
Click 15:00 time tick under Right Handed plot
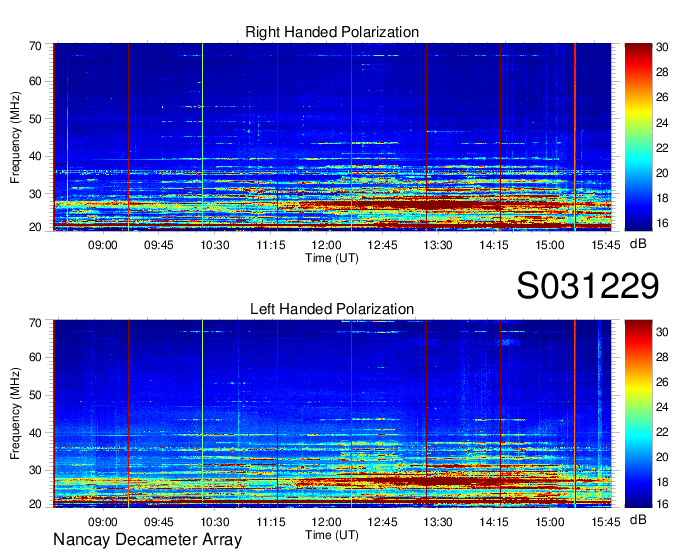click(550, 245)
